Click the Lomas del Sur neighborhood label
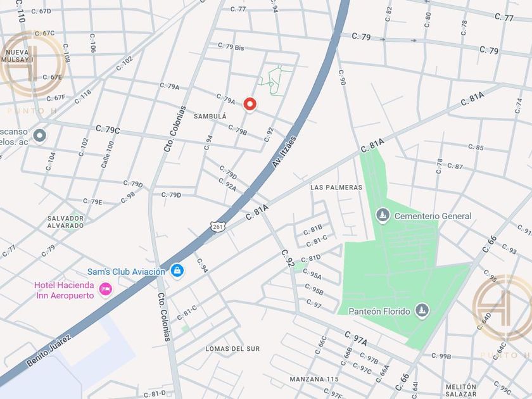Screen dimensions: 532x399 [x=232, y=349]
